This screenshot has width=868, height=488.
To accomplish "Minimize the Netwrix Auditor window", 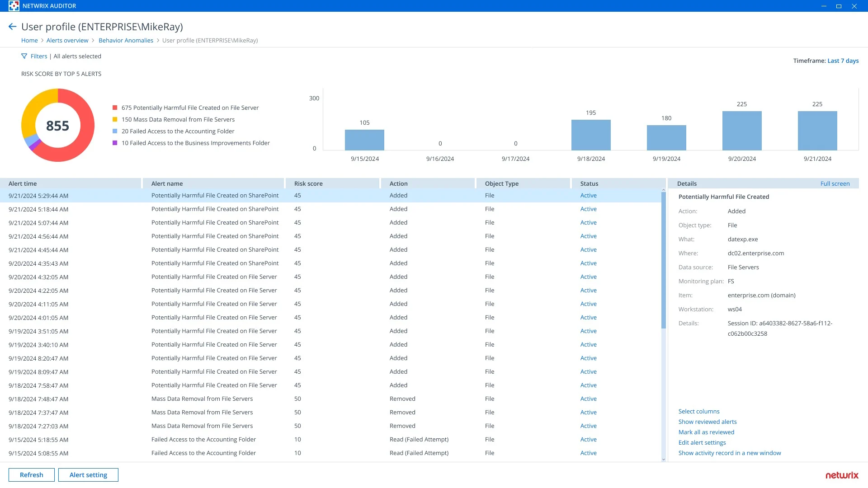I will coord(824,6).
